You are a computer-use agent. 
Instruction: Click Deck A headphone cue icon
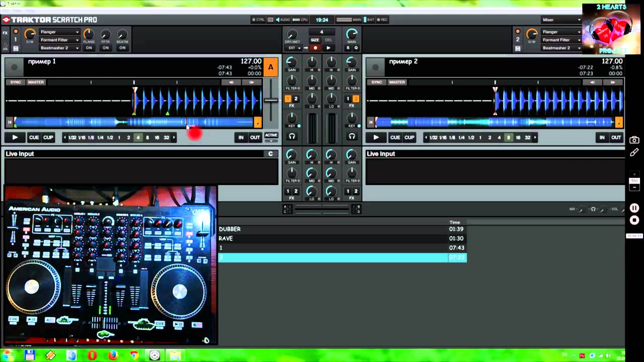click(x=292, y=136)
